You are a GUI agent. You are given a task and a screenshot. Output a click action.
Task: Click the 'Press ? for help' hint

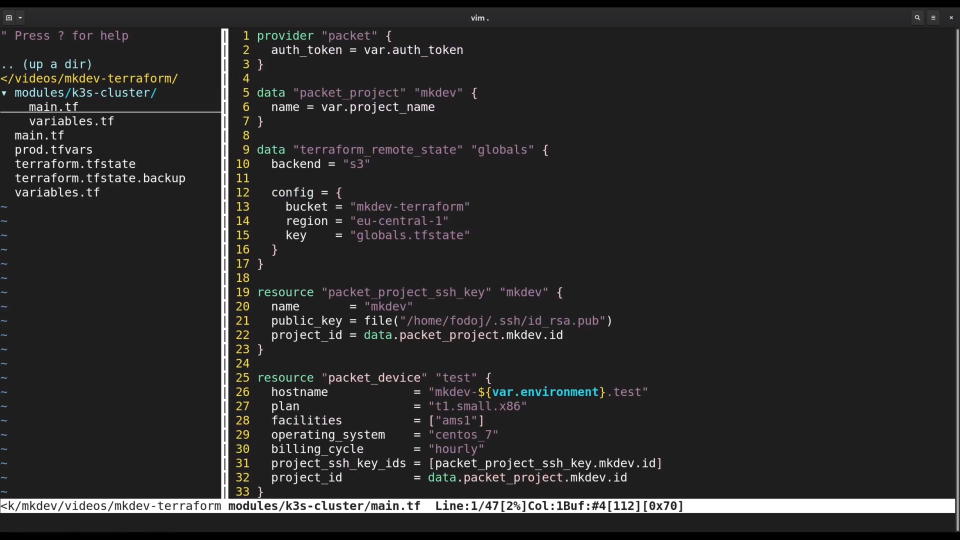click(x=65, y=36)
